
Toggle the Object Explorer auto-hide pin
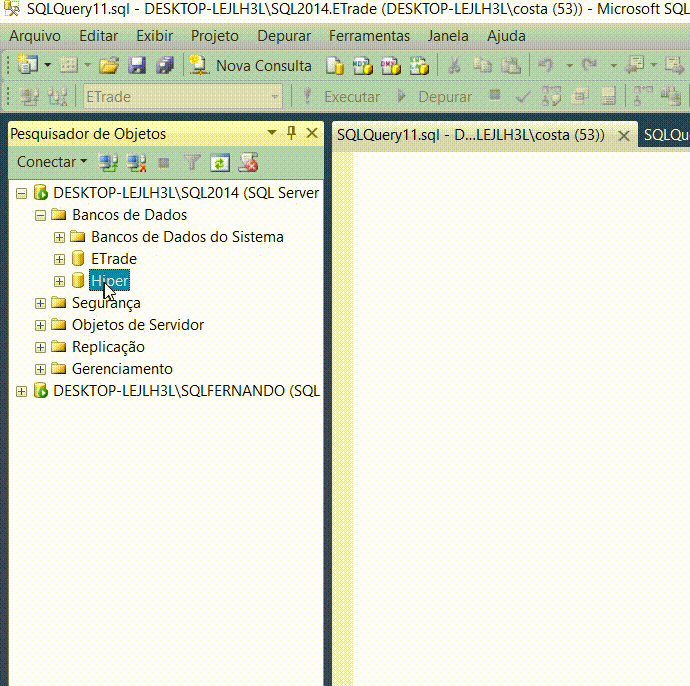click(x=291, y=132)
